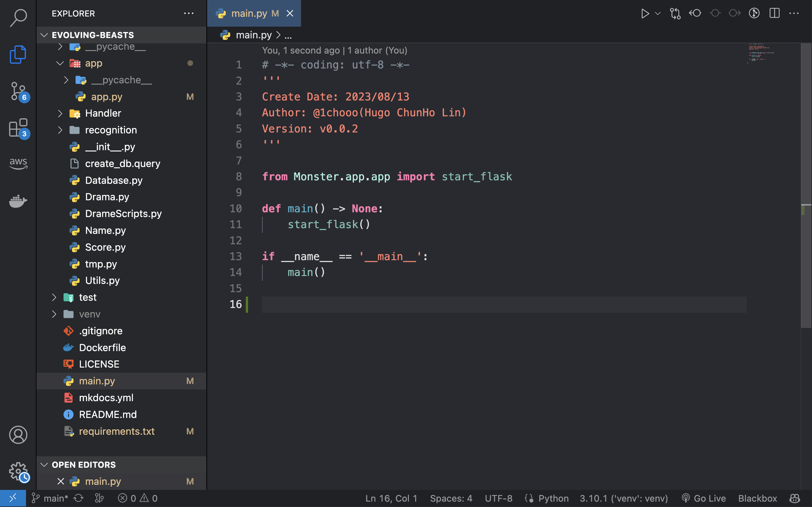
Task: Open the Docker extension panel
Action: [18, 201]
